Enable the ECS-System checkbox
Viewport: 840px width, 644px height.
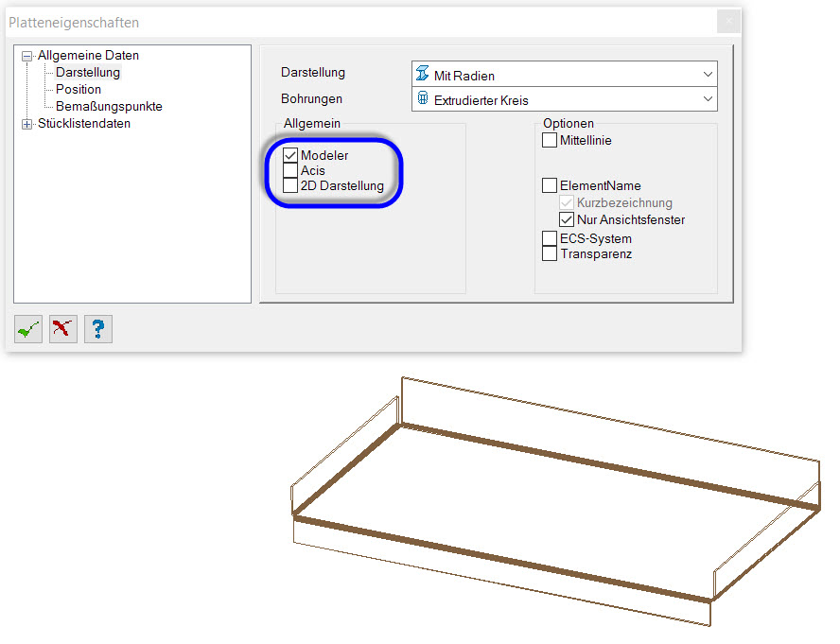[x=550, y=238]
